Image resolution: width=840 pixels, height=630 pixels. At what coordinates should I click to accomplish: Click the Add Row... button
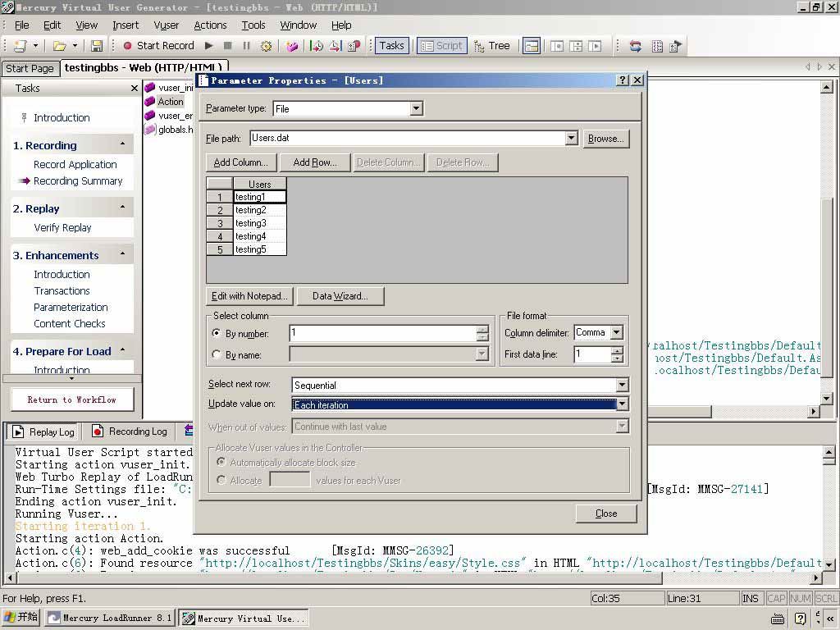click(x=315, y=162)
